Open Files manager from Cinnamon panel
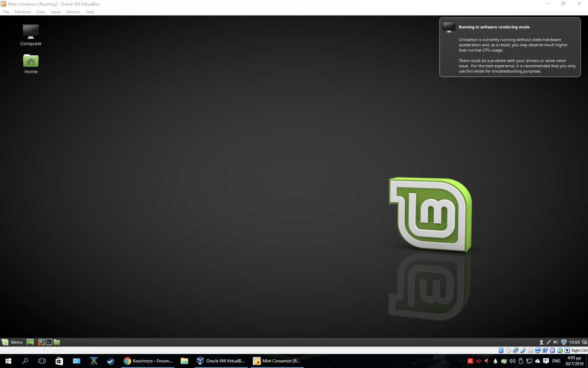 click(x=57, y=342)
